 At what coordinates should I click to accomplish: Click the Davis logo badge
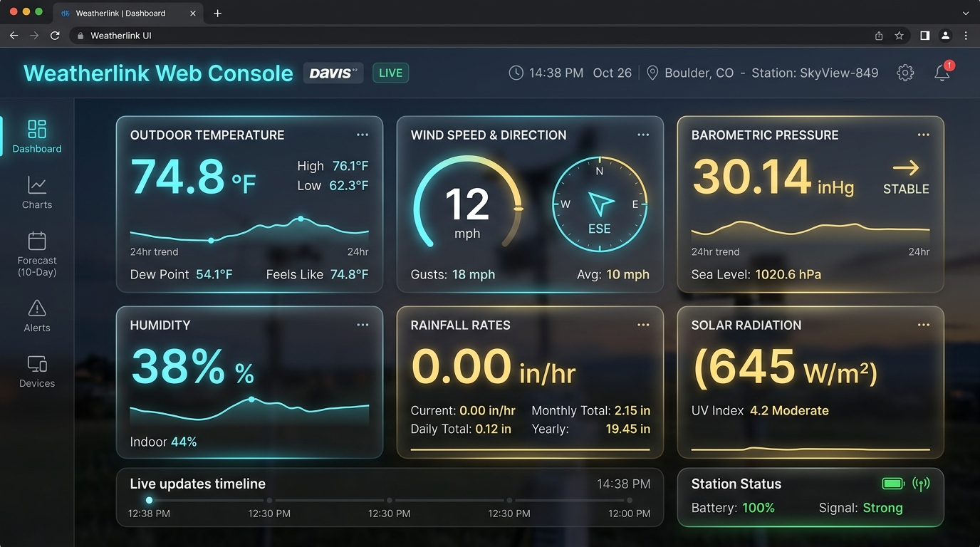click(x=333, y=73)
